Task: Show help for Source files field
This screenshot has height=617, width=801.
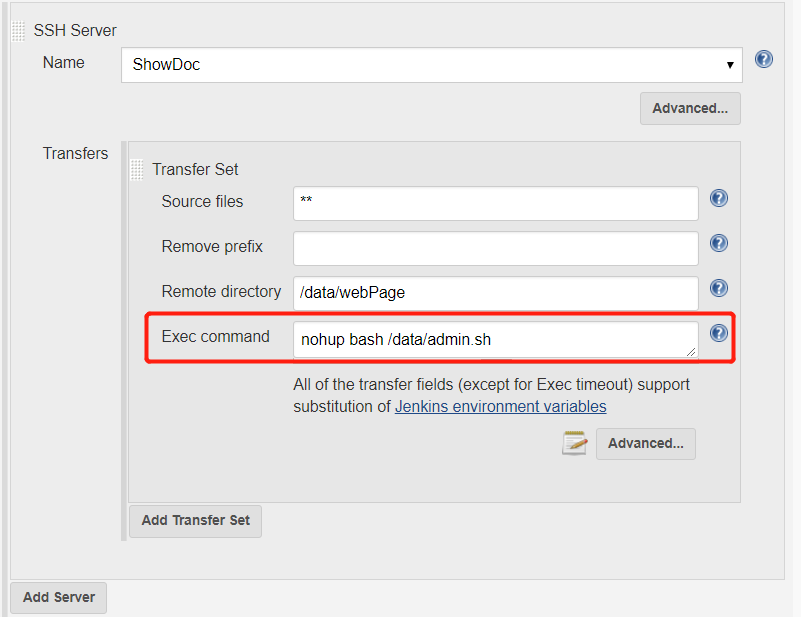Action: click(718, 198)
